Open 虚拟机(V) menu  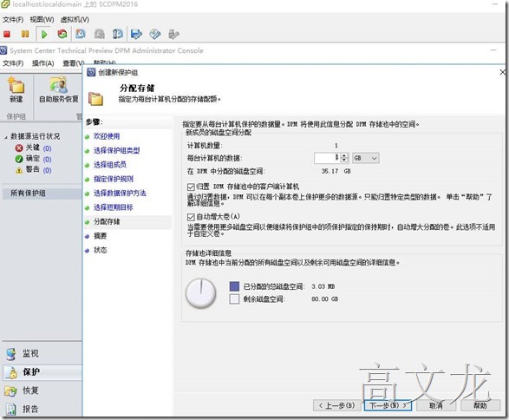pos(75,19)
